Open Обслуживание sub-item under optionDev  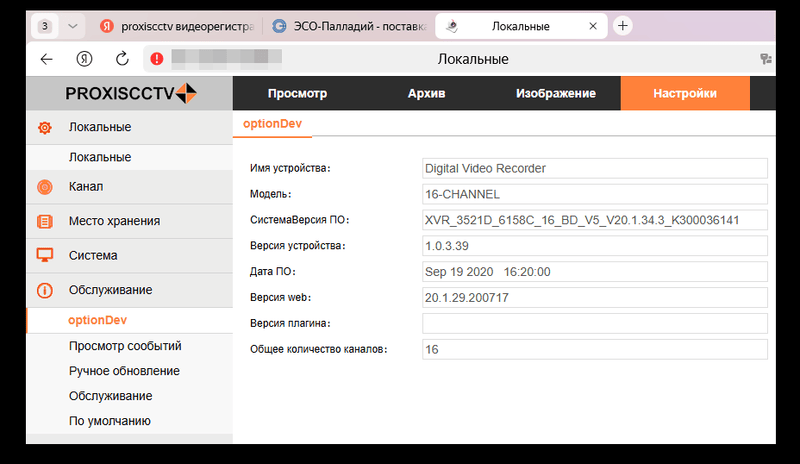tap(110, 396)
